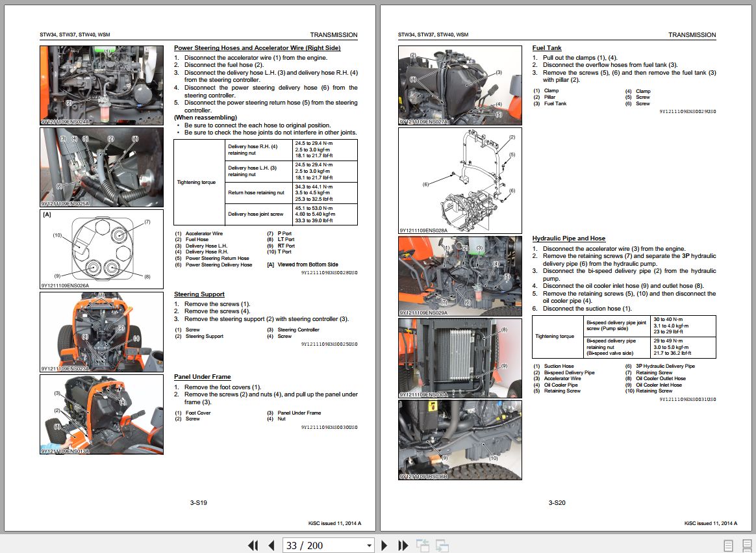Click the 'Panel Under Frame' heading
This screenshot has width=756, height=553.
point(203,377)
